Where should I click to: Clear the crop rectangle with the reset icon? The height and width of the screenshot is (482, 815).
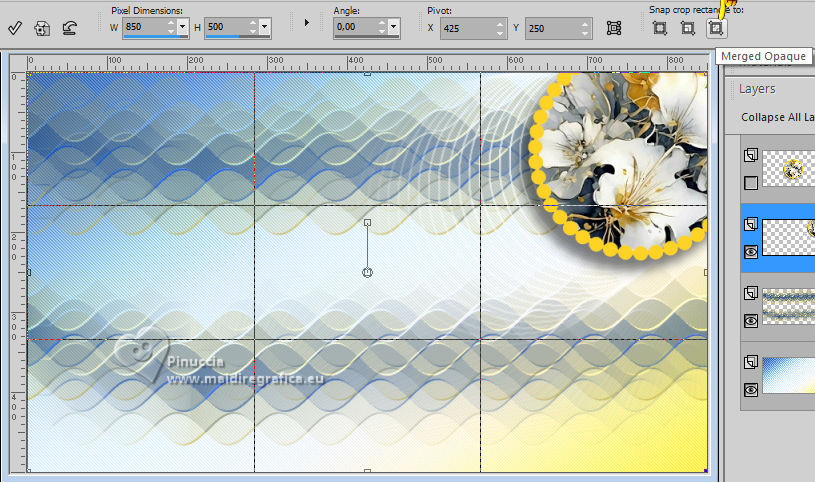click(70, 28)
